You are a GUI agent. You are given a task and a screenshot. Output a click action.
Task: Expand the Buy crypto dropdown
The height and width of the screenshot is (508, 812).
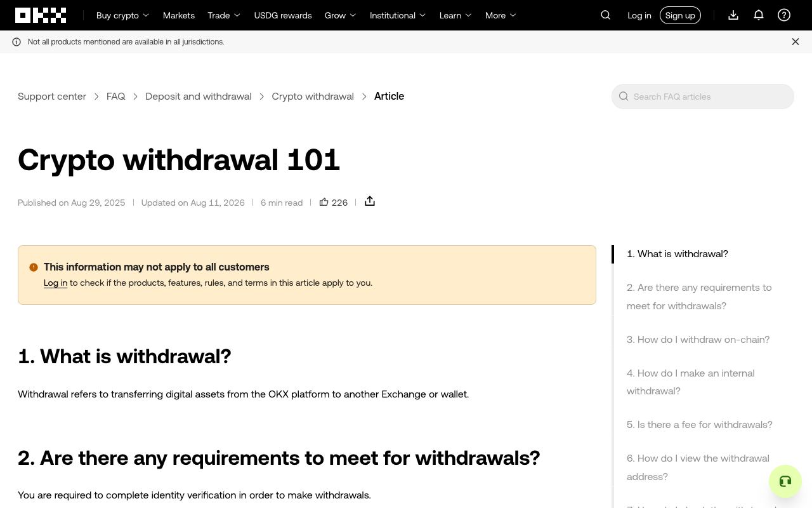coord(122,15)
